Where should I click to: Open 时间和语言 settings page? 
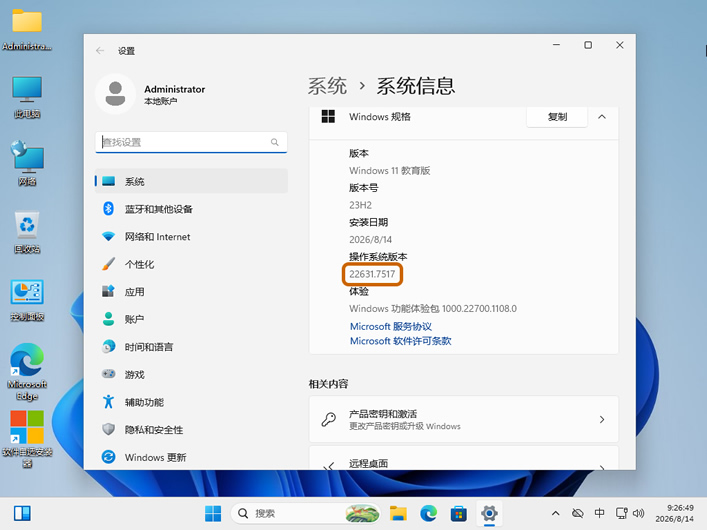tap(191, 347)
